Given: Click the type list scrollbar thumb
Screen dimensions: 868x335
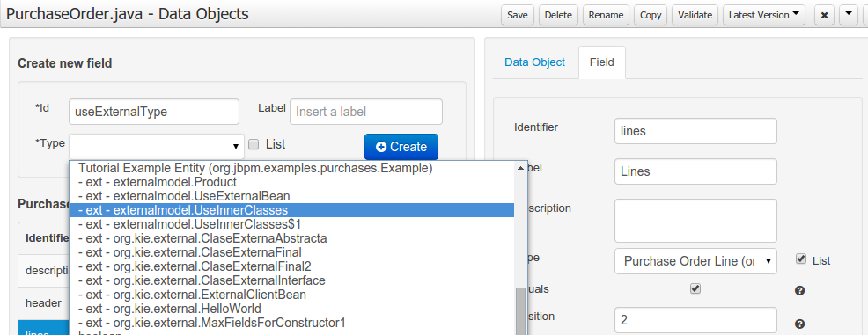Looking at the screenshot, I should point(519,311).
